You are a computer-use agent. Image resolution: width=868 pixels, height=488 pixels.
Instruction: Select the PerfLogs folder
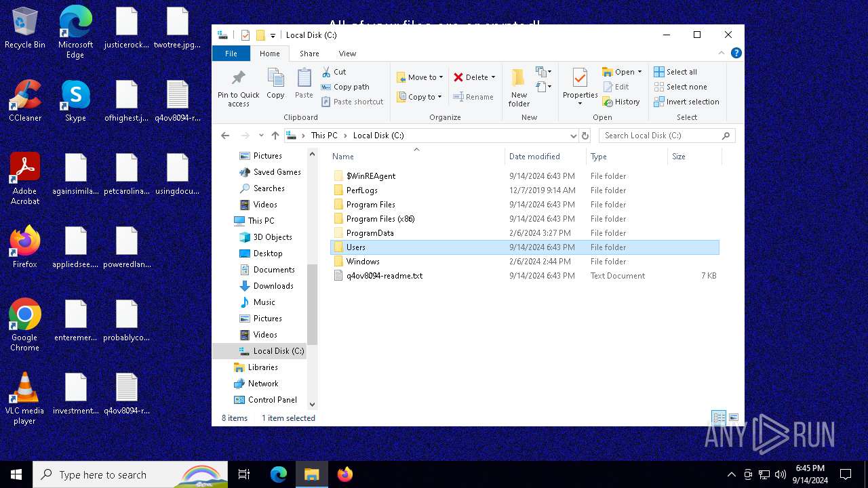click(x=361, y=190)
